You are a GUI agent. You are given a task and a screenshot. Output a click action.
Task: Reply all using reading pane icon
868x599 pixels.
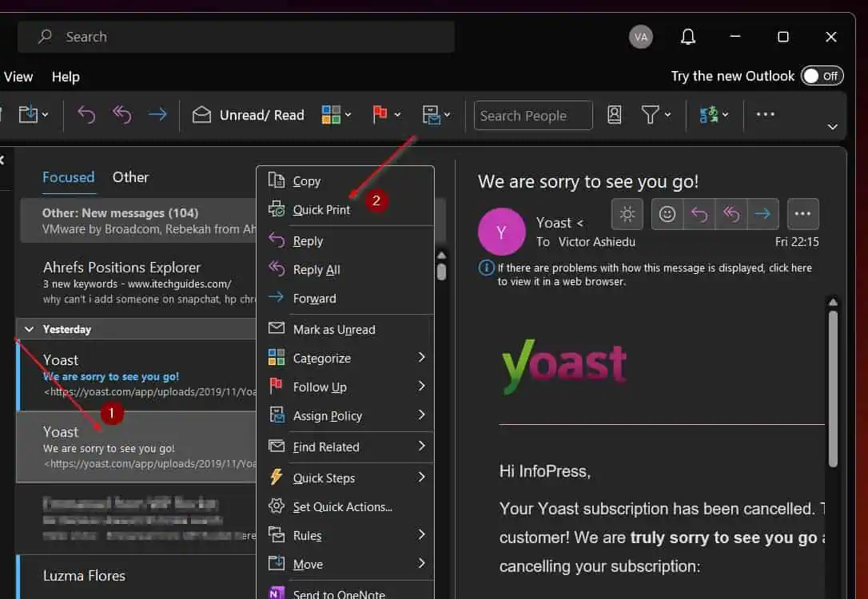[x=731, y=214]
